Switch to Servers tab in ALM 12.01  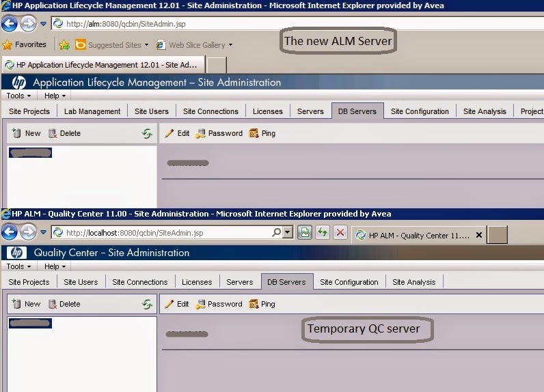click(310, 111)
